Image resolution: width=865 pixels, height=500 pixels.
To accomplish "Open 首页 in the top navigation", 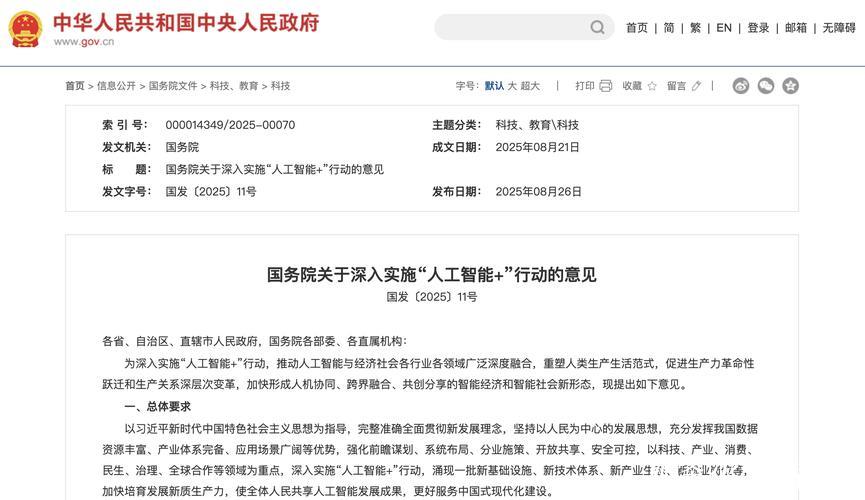I will (637, 28).
